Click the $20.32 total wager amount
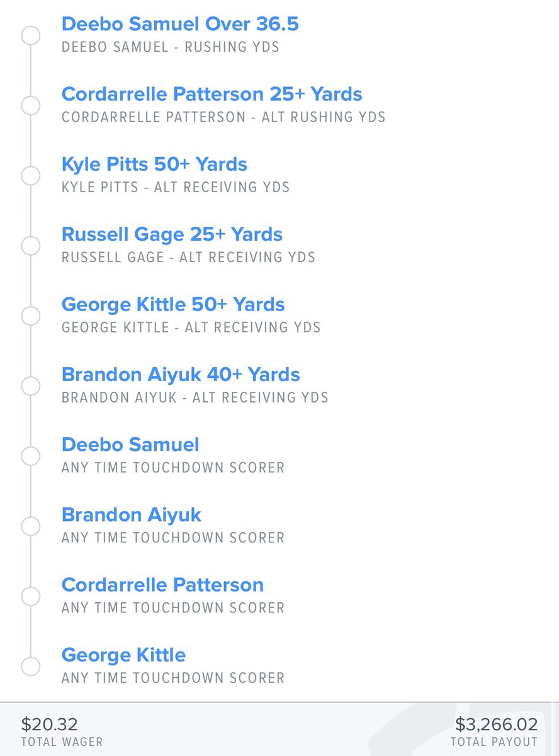The width and height of the screenshot is (559, 756). tap(49, 724)
